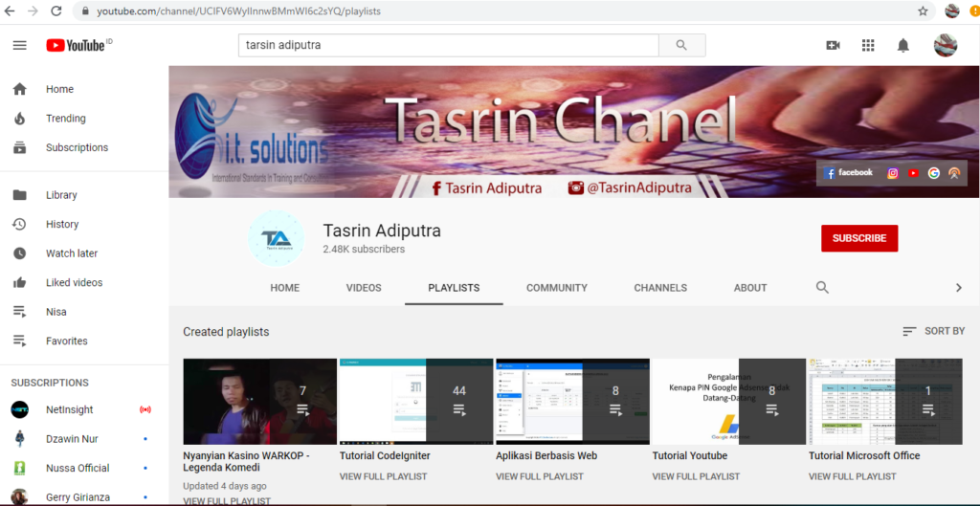This screenshot has width=980, height=506.
Task: Click the channel search magnifier icon
Action: 822,287
